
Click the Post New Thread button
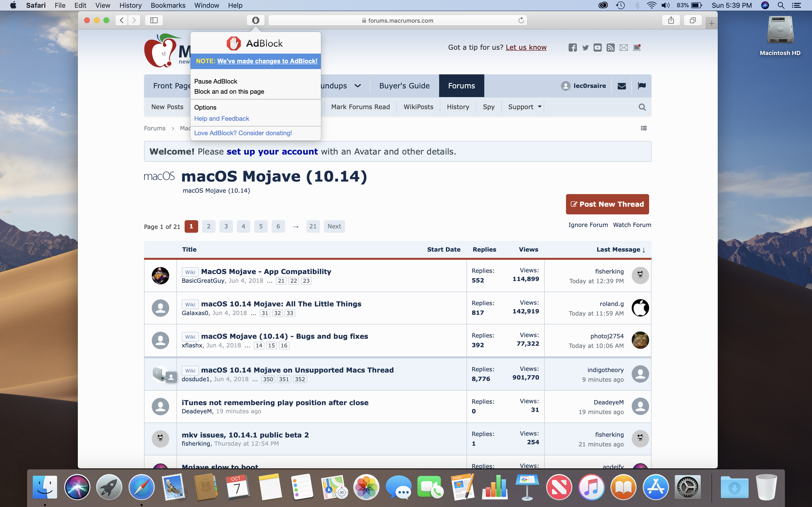607,204
